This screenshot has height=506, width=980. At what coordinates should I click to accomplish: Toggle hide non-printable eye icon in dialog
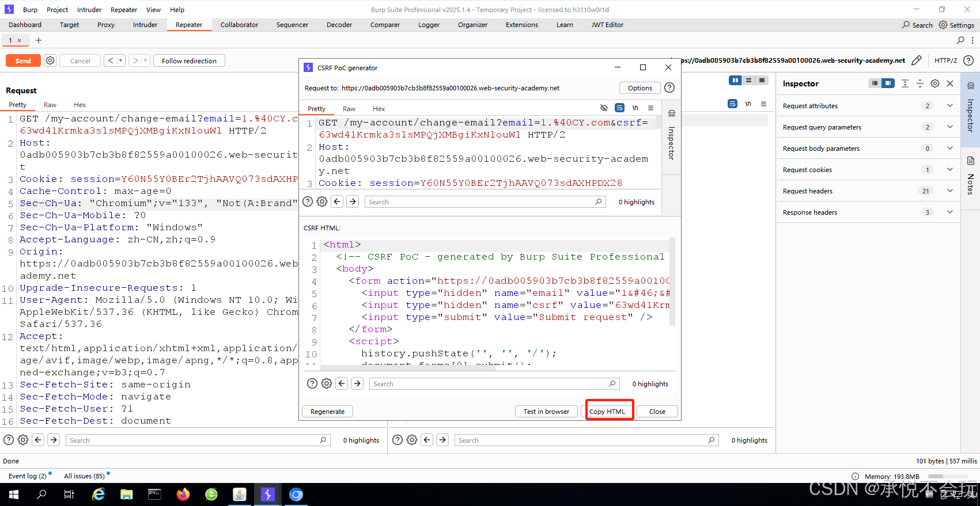[x=604, y=108]
